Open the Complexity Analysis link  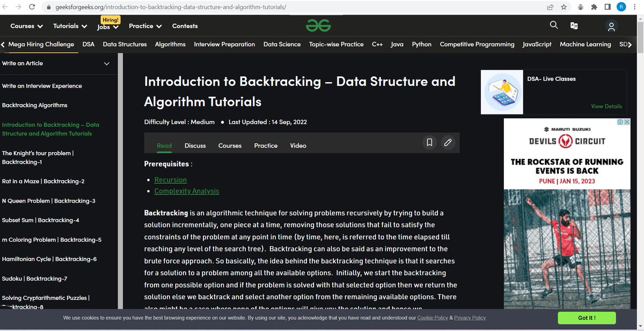187,191
